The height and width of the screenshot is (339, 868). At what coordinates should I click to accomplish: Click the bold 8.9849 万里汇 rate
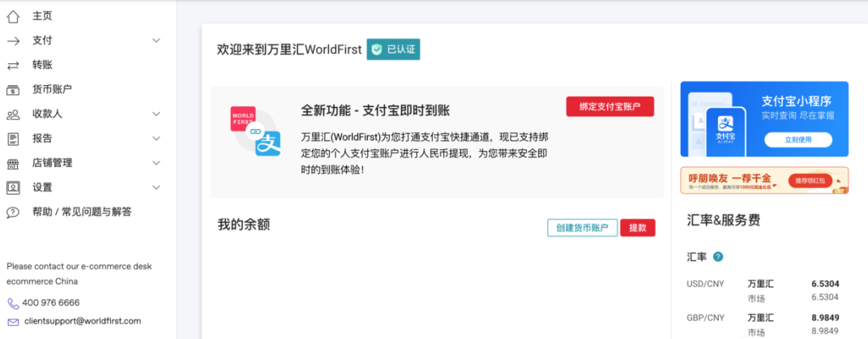click(825, 318)
